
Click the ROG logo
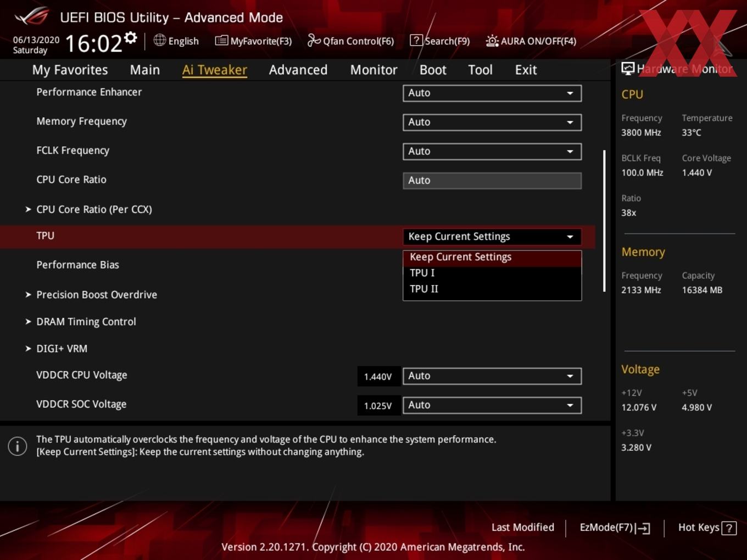32,16
